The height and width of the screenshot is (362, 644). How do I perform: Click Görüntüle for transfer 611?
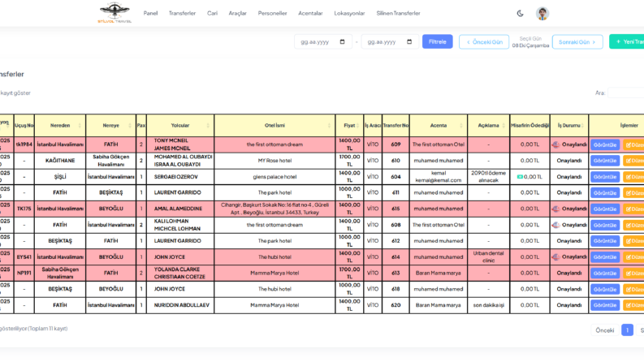click(x=605, y=193)
